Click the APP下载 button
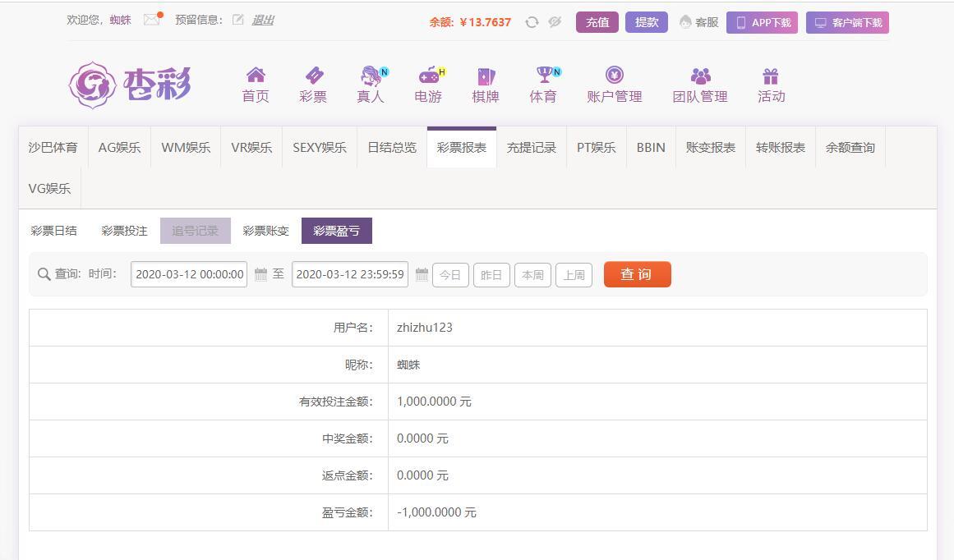Viewport: 954px width, 560px height. 763,22
